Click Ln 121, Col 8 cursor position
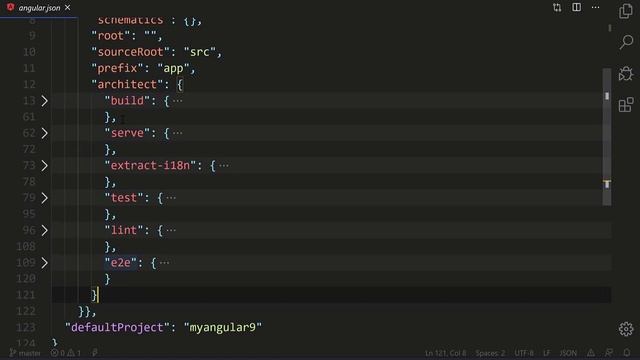 coord(445,353)
